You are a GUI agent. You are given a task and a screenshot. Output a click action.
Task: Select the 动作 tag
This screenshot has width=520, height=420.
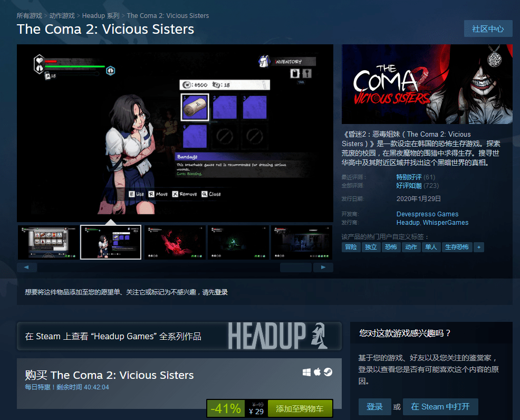click(411, 247)
